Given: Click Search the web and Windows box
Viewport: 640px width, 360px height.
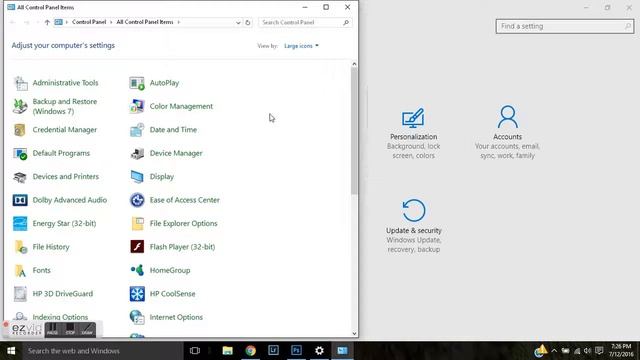Looking at the screenshot, I should pyautogui.click(x=102, y=351).
